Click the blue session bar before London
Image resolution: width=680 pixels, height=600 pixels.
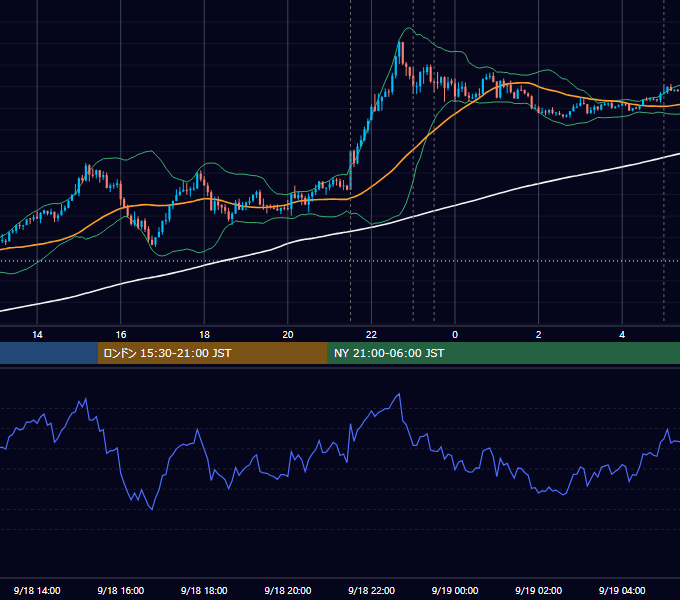pyautogui.click(x=49, y=353)
